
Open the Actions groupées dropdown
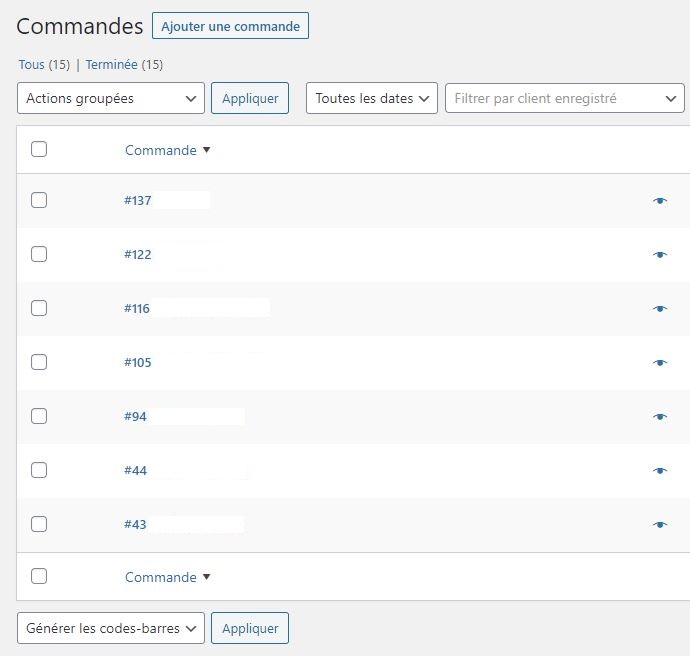111,98
